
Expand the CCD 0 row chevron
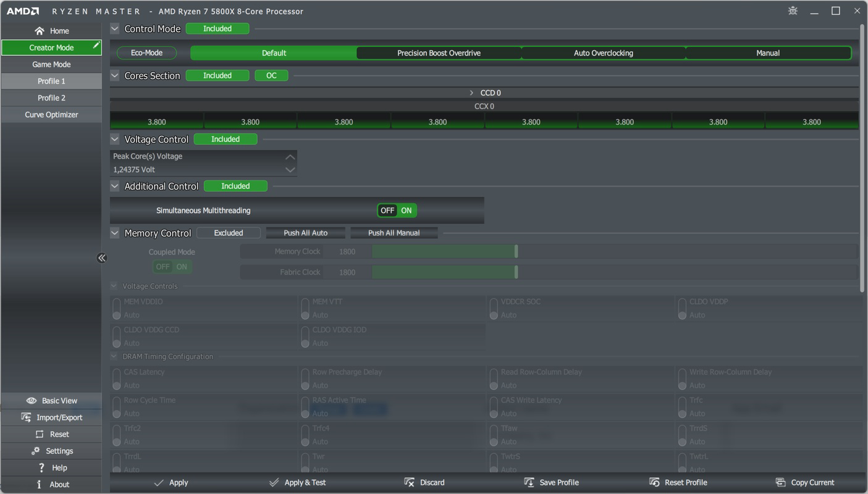[471, 93]
